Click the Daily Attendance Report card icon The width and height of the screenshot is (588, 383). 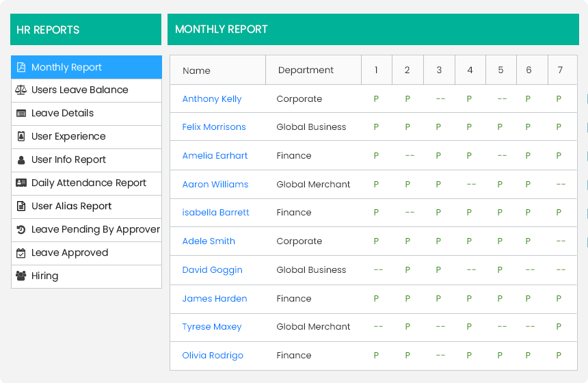[21, 183]
